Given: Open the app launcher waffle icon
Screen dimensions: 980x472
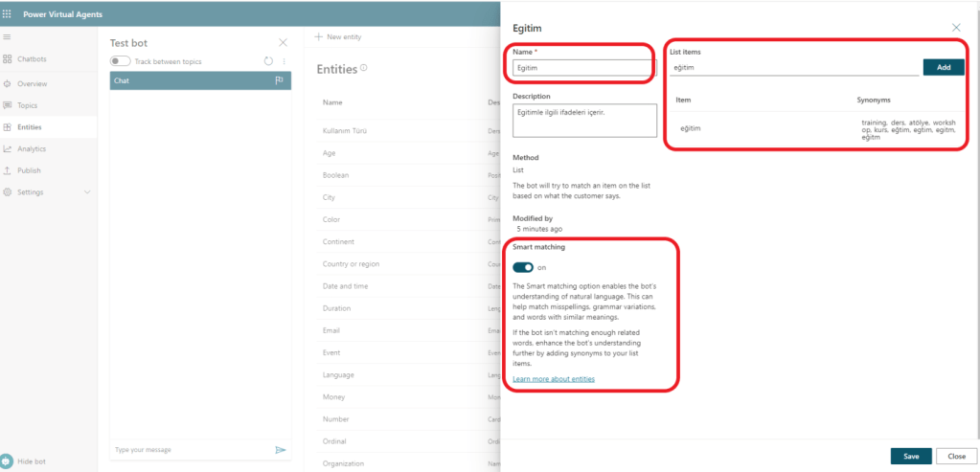Looking at the screenshot, I should click(8, 15).
